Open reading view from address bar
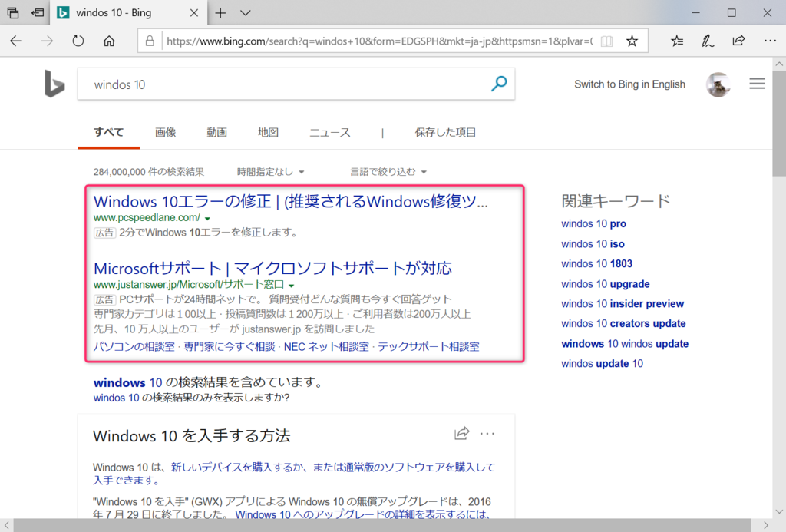The image size is (786, 532). [x=606, y=41]
